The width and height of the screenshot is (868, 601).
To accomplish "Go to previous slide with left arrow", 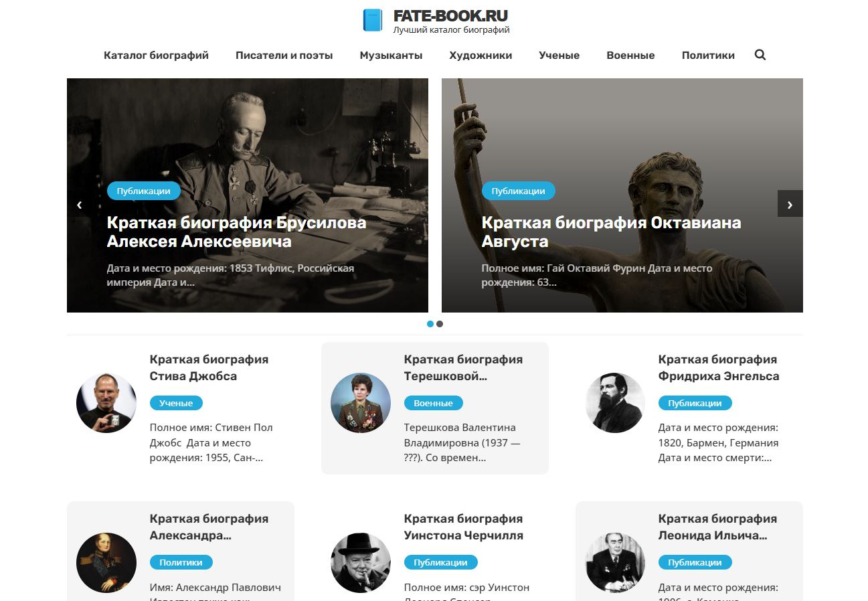I will pyautogui.click(x=79, y=205).
